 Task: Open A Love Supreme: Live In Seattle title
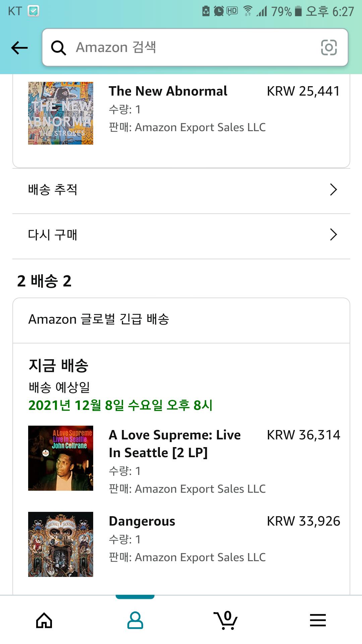(175, 443)
